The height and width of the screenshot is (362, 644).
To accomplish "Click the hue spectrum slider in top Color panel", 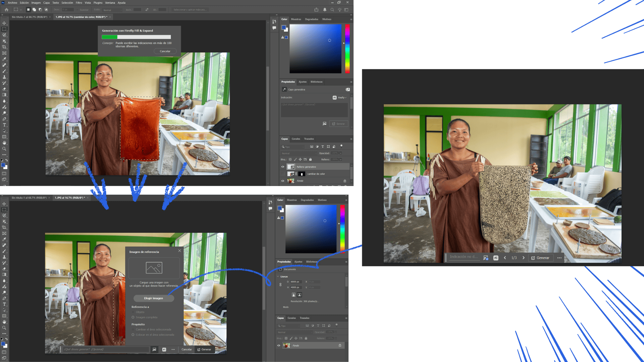I will 347,49.
